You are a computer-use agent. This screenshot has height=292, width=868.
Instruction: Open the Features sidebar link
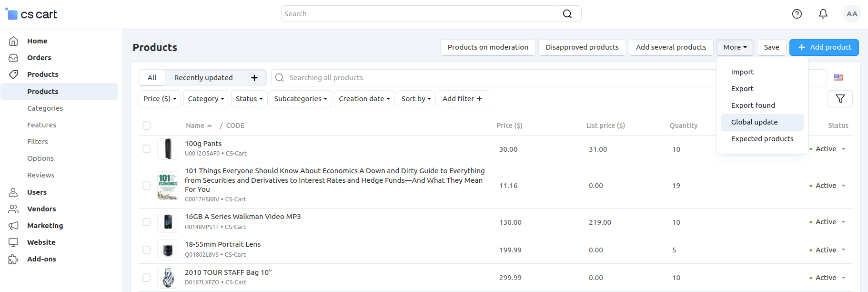pos(42,125)
